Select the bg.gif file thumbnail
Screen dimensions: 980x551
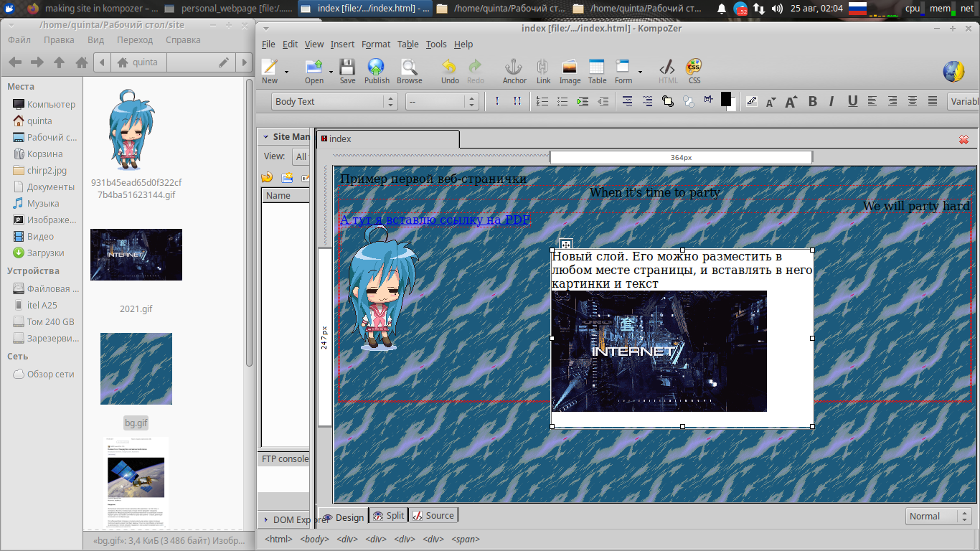pos(136,369)
